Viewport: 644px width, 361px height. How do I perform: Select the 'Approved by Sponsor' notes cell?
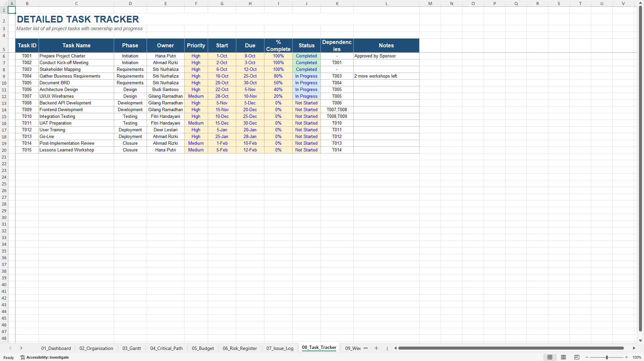point(386,56)
